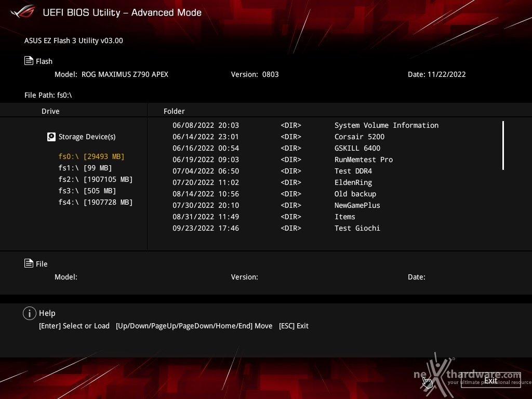Click the <DIR> tag beside Corsair 5200
The width and height of the screenshot is (532, 399).
click(291, 137)
